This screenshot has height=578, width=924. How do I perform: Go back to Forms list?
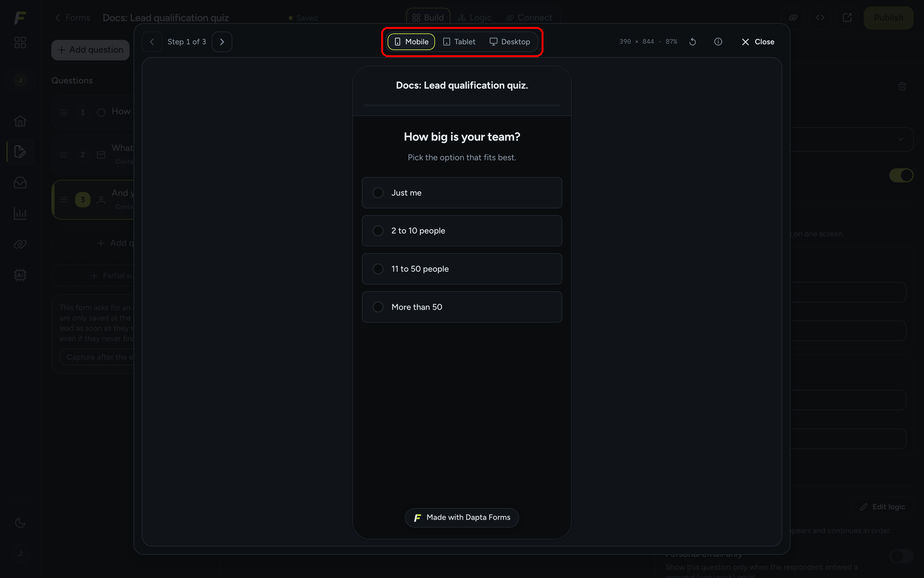(73, 18)
